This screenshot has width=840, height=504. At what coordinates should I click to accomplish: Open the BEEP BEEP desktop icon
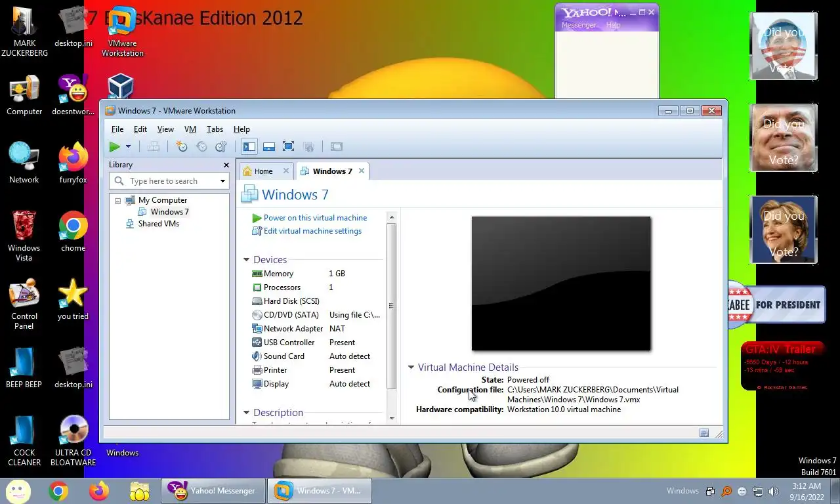[x=24, y=367]
